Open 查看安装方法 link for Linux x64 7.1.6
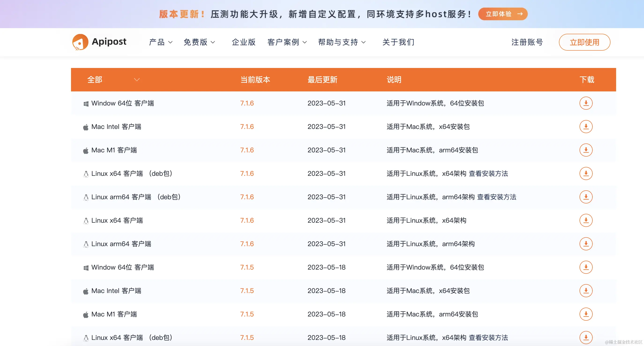The width and height of the screenshot is (644, 346). [x=488, y=173]
